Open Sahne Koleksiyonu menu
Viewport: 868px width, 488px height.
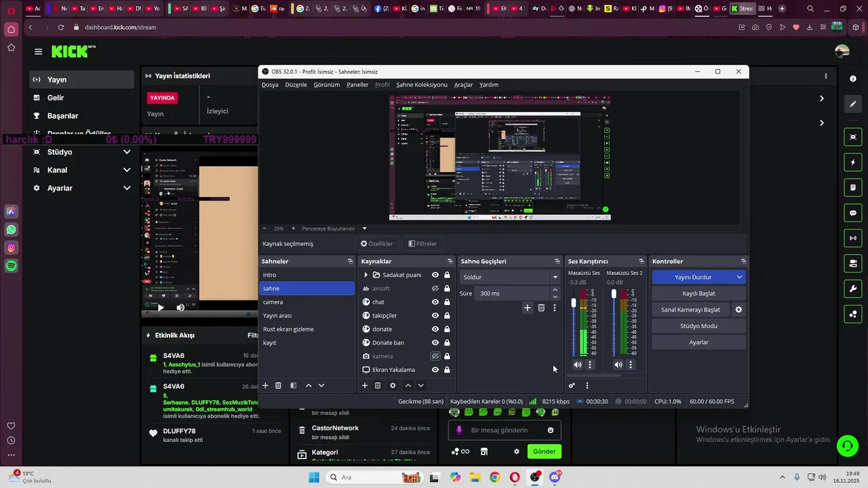click(422, 85)
